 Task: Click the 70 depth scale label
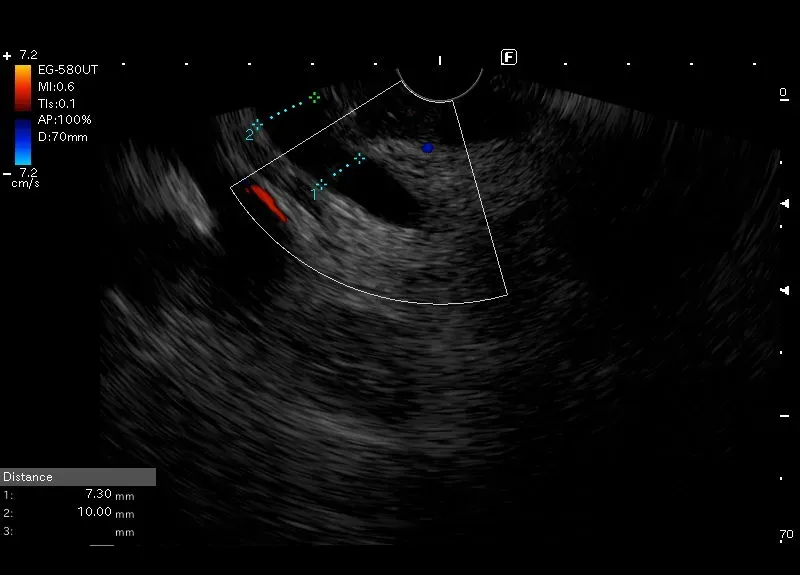click(786, 535)
